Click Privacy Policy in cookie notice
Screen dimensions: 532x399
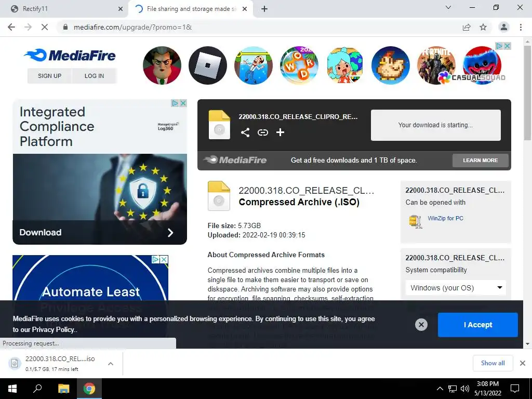coord(53,329)
